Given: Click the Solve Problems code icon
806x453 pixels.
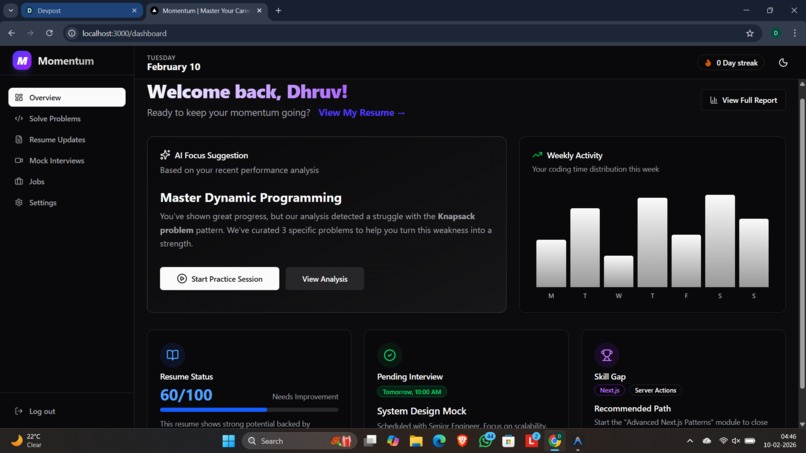Looking at the screenshot, I should [x=19, y=118].
